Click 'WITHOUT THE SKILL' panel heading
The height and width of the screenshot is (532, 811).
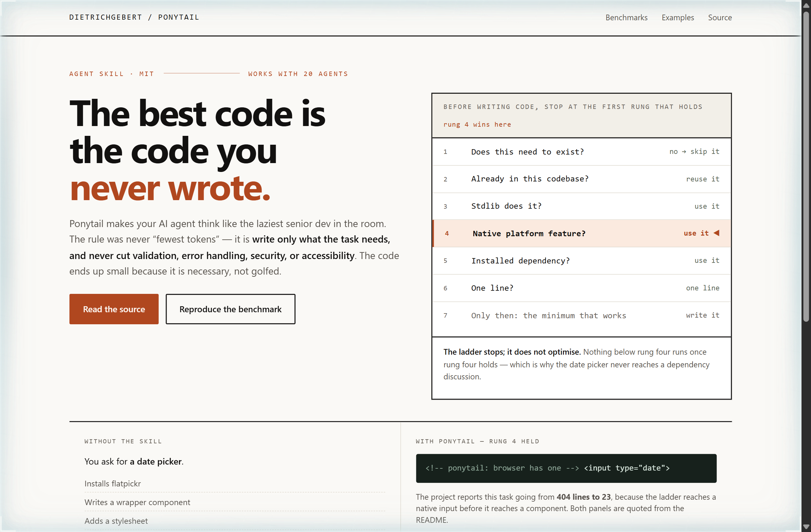[123, 441]
